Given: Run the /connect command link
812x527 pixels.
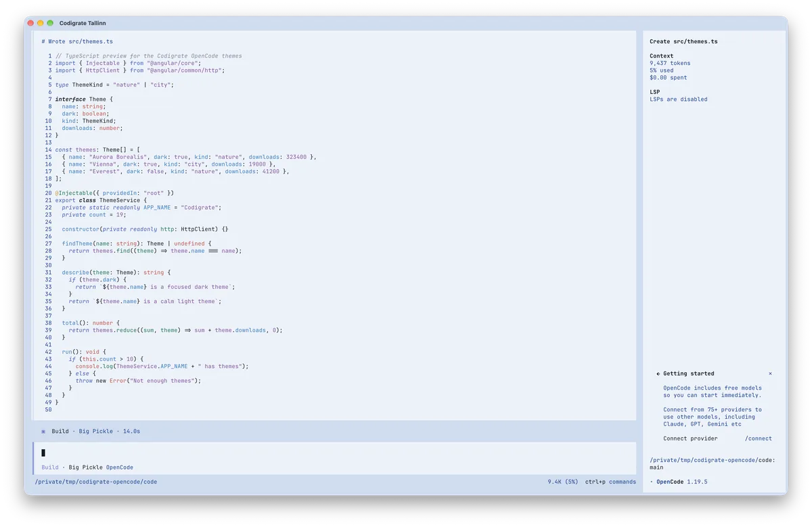Looking at the screenshot, I should 758,438.
